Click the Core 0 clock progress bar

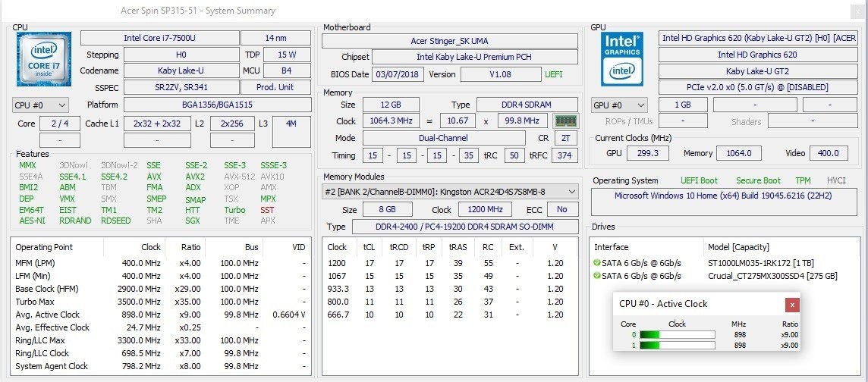[677, 334]
